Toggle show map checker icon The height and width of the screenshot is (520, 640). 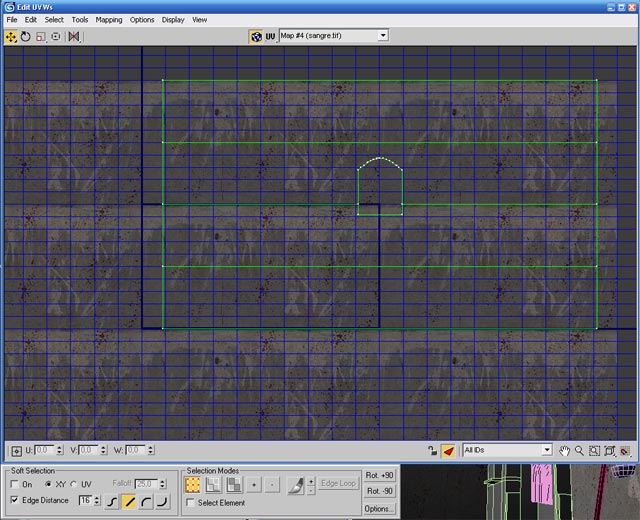[256, 36]
